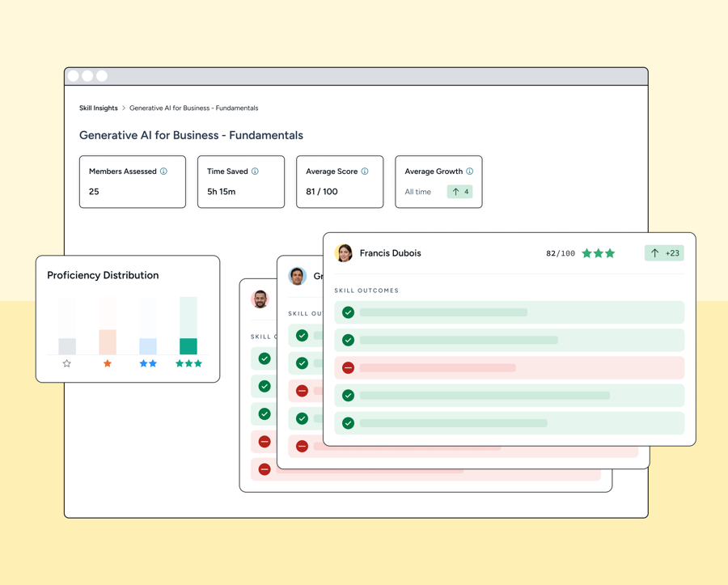Select the two blue stars proficiency filter
Viewport: 728px width, 585px height.
tap(148, 363)
